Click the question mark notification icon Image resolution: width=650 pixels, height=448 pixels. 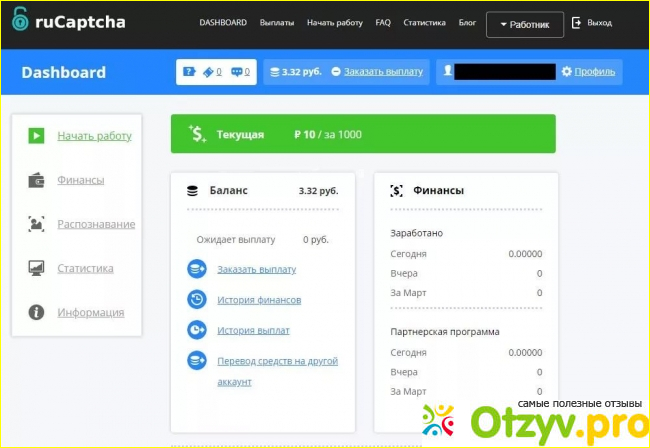pos(188,72)
